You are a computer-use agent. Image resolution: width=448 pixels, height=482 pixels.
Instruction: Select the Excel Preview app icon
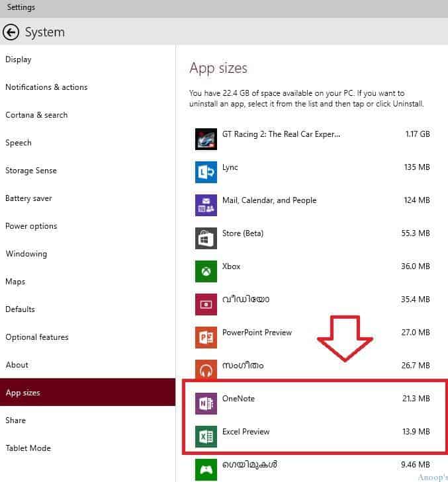pos(206,437)
